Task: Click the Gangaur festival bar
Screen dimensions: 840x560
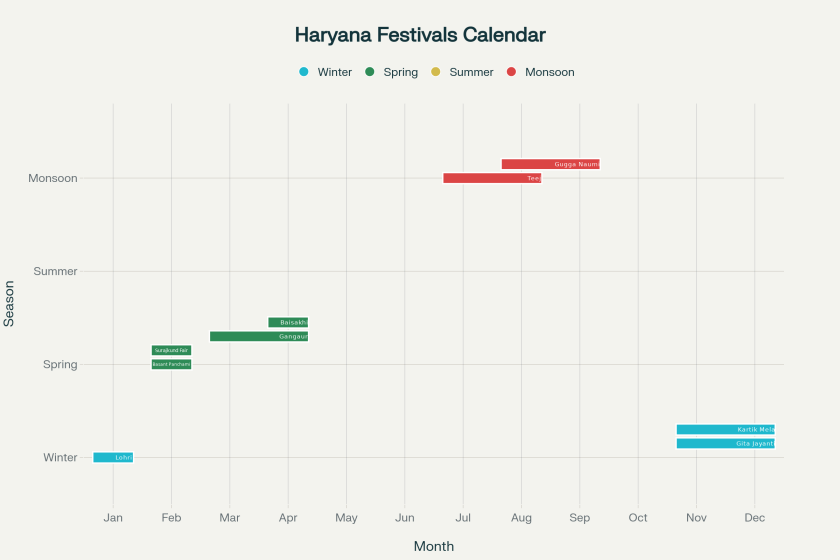Action: click(x=259, y=336)
